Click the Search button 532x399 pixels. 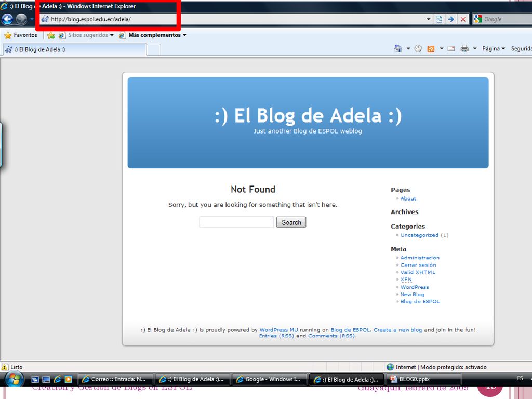(x=291, y=222)
